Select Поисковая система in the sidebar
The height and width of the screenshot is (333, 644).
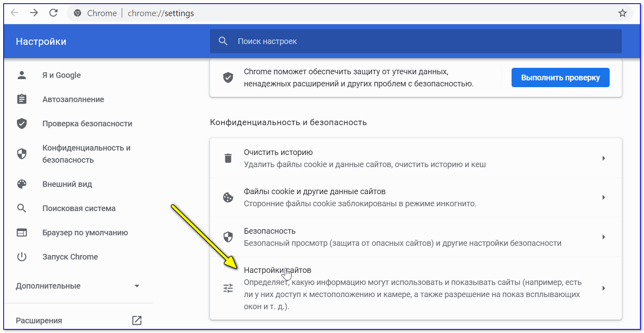(x=79, y=208)
